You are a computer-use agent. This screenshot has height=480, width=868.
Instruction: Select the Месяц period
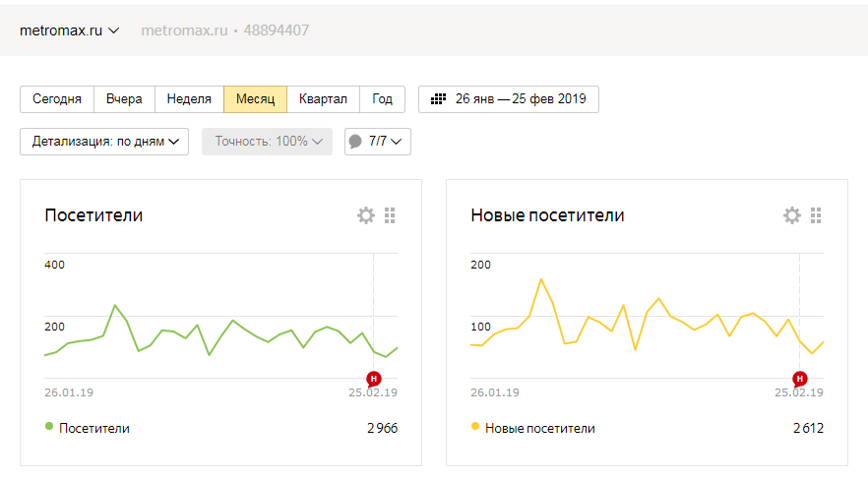pos(255,99)
